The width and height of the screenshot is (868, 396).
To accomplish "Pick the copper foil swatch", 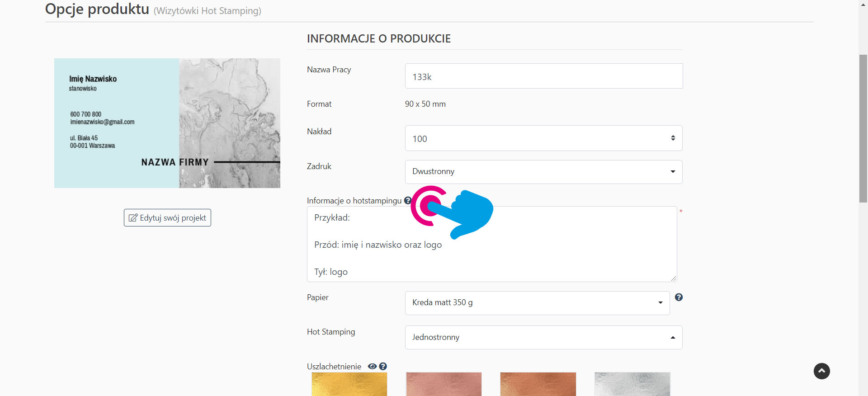I will tap(538, 384).
